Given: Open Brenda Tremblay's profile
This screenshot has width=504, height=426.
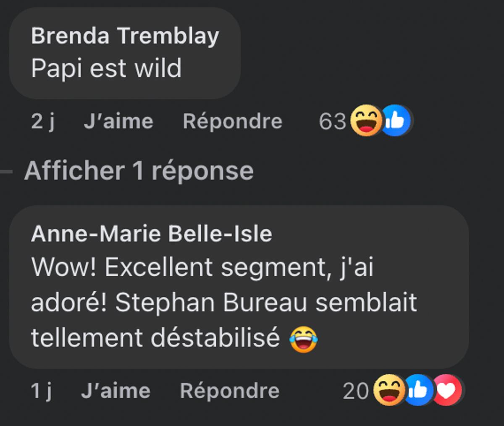Looking at the screenshot, I should tap(125, 36).
